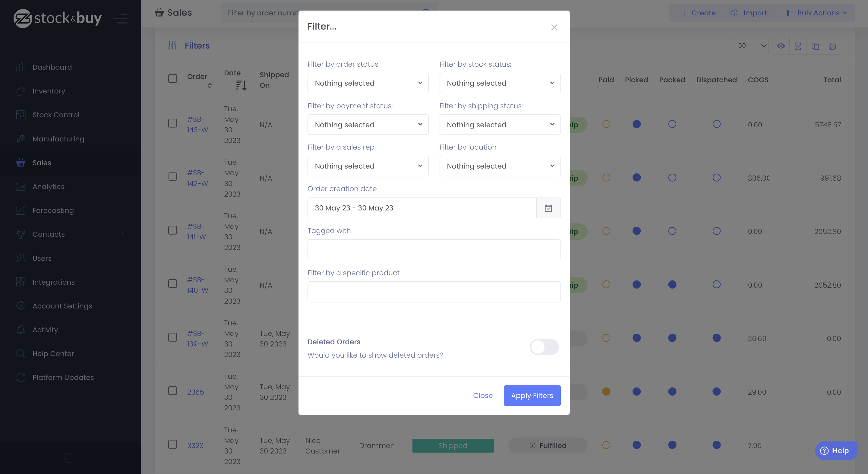Viewport: 868px width, 474px height.
Task: Expand the Contacts submenu chevron
Action: click(x=123, y=234)
